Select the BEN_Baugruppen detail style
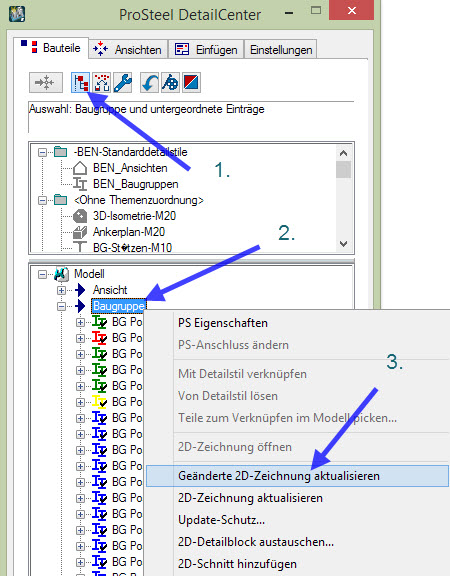Viewport: 450px width, 576px height. 136,184
